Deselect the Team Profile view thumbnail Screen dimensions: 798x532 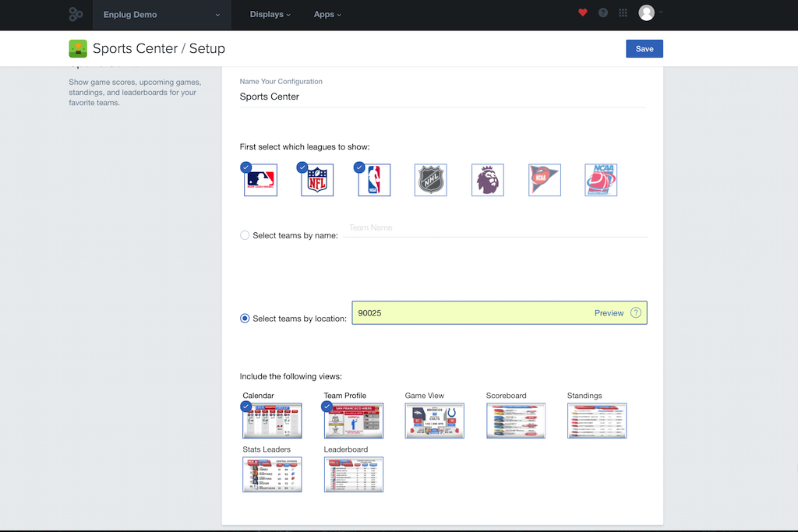point(354,421)
